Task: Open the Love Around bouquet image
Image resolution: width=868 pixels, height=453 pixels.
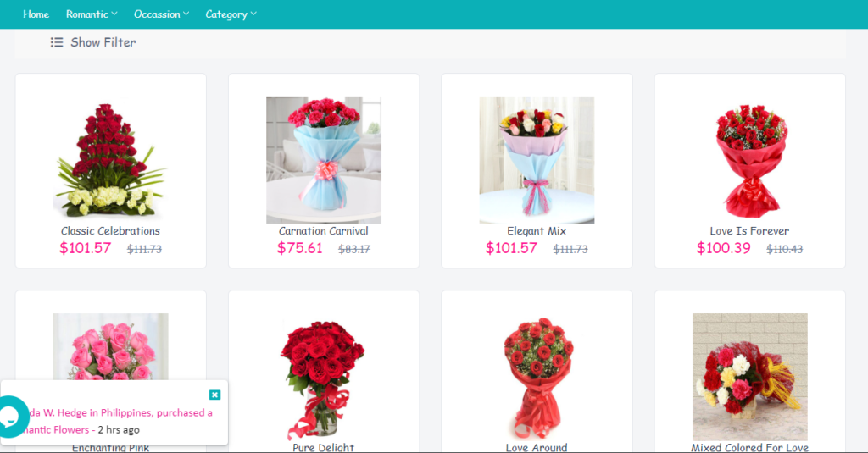Action: [x=537, y=377]
